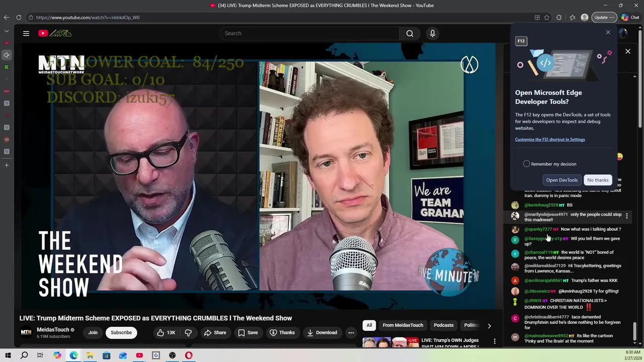Select the green K tab in the vertical tab strip
644x362 pixels.
(7, 67)
